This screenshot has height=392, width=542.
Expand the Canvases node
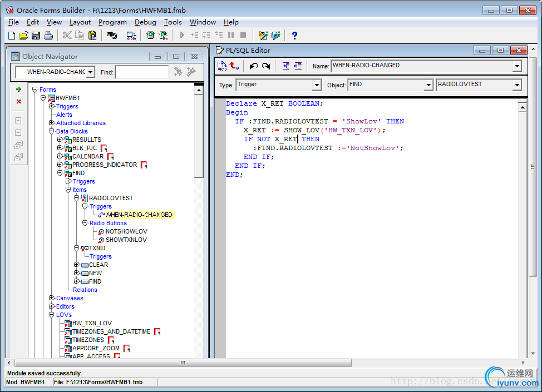pos(52,297)
